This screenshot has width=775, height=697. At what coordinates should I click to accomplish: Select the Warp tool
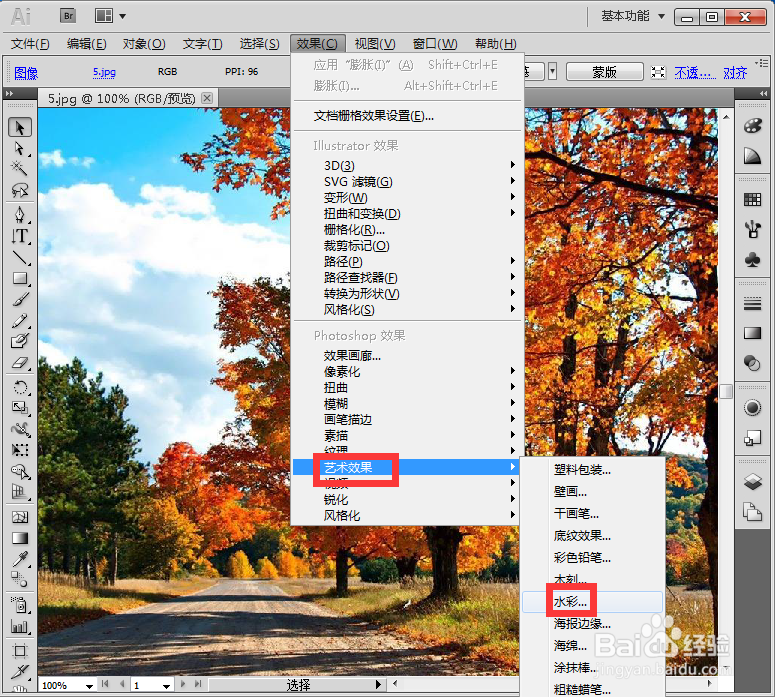point(20,429)
